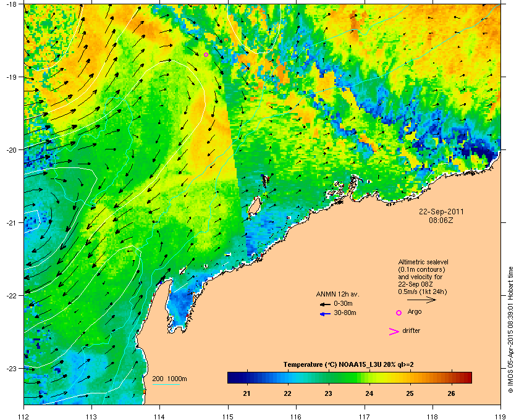Viewport: 519px width, 420px height.
Task: Click colorbar label 24
Action: (x=369, y=393)
